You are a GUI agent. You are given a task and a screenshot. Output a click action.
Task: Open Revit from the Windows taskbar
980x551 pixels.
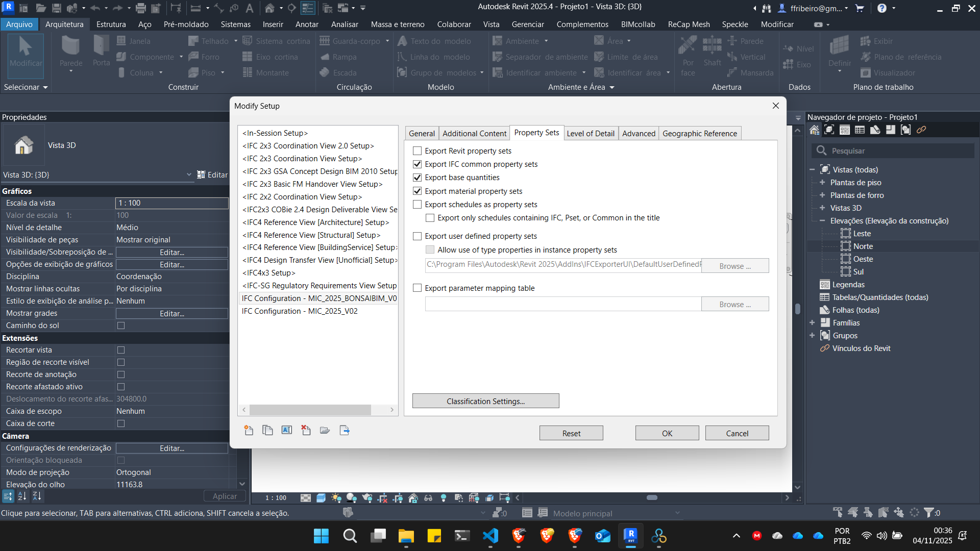pos(631,536)
